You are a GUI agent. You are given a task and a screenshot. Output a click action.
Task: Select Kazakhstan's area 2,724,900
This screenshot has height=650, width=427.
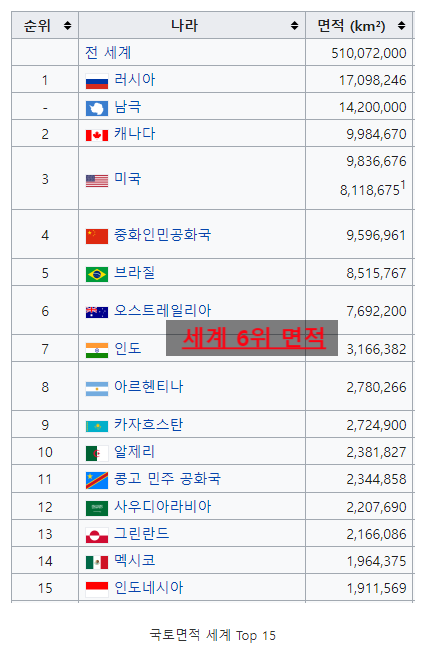coord(376,425)
